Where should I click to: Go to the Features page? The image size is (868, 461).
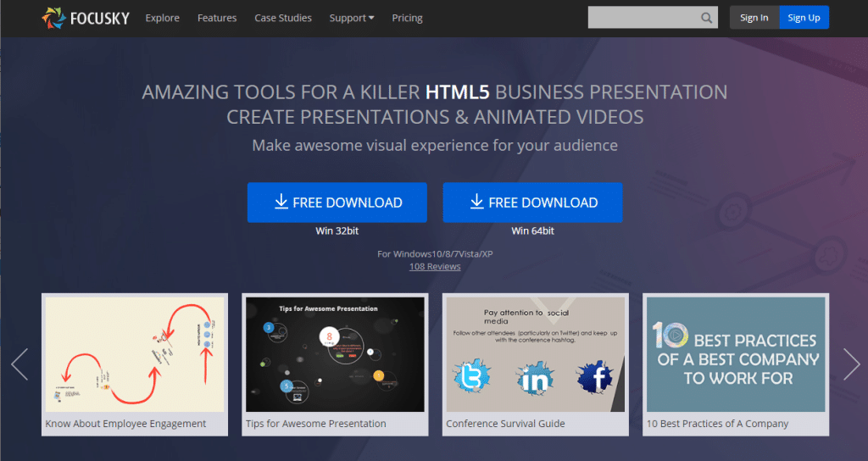[217, 18]
